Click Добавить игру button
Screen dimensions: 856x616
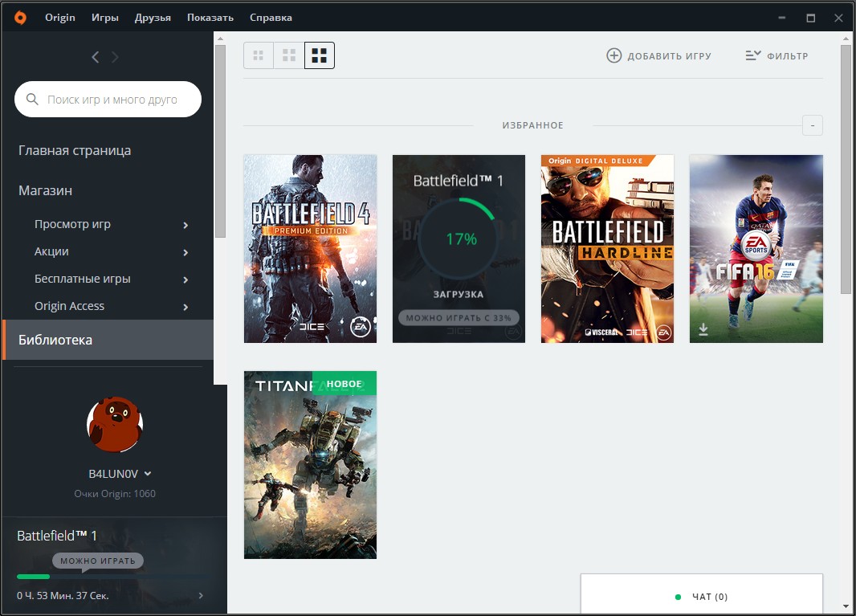pos(659,55)
